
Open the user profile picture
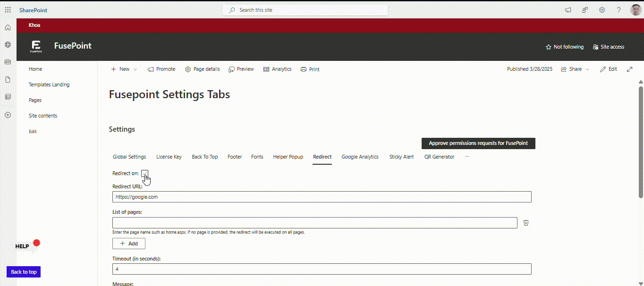pyautogui.click(x=636, y=10)
